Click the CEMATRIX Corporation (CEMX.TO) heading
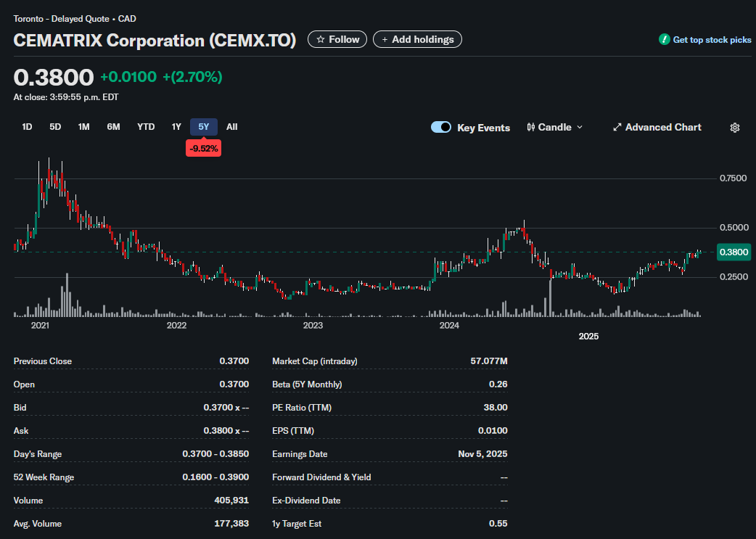Image resolution: width=756 pixels, height=539 pixels. (155, 41)
